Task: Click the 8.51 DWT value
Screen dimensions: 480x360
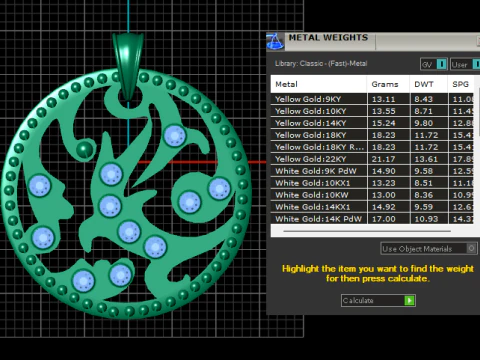Action: (423, 183)
